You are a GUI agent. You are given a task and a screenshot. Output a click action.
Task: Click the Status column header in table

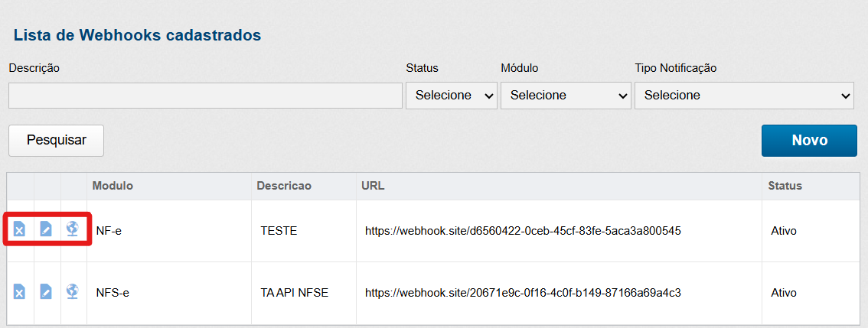click(785, 186)
